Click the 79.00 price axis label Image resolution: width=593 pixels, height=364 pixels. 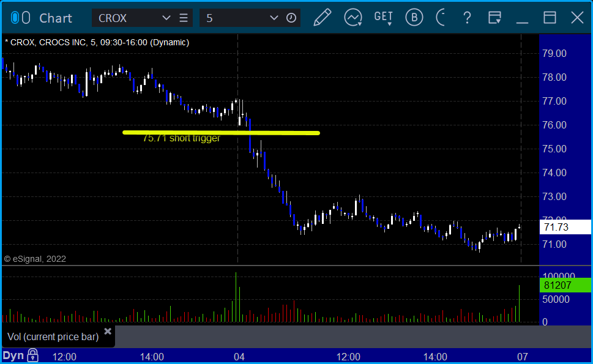(554, 53)
